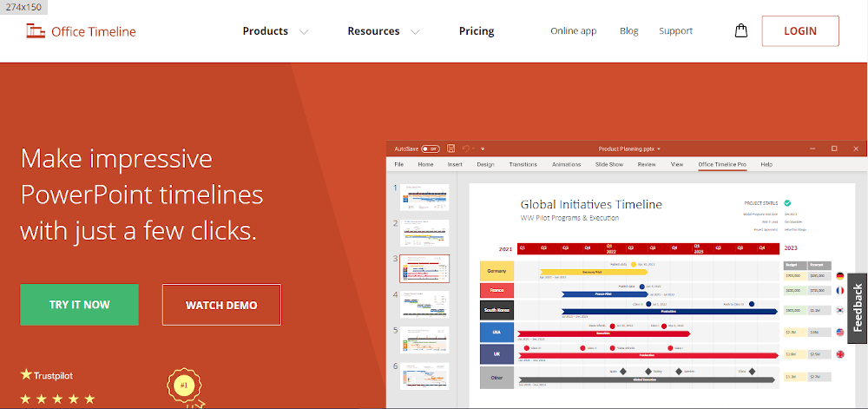Click the yellow Germany milestone dot
This screenshot has height=409, width=868.
pos(634,265)
